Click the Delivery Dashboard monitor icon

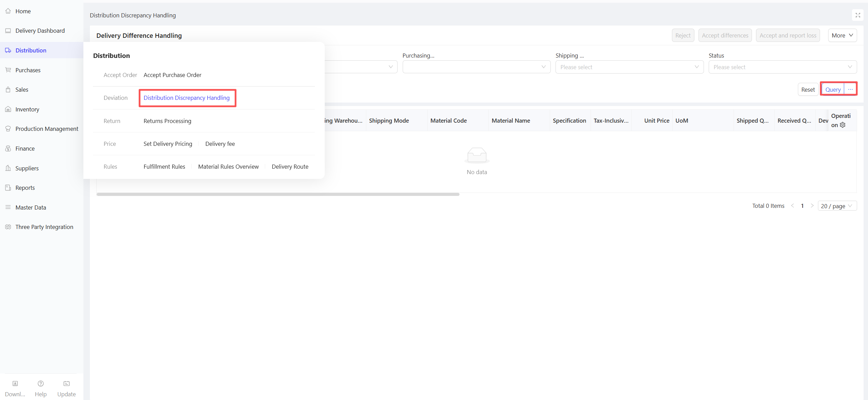(8, 31)
